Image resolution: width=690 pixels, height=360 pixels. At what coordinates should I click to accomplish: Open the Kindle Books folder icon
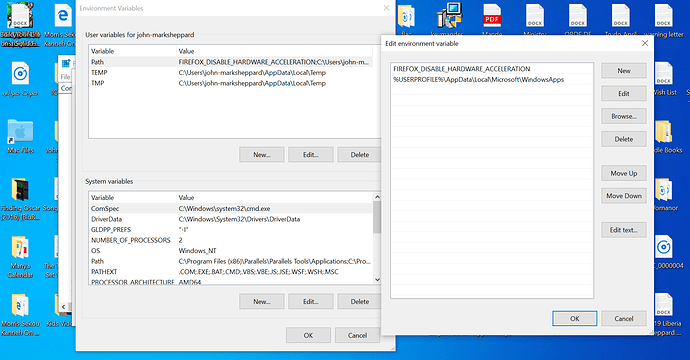(x=664, y=132)
